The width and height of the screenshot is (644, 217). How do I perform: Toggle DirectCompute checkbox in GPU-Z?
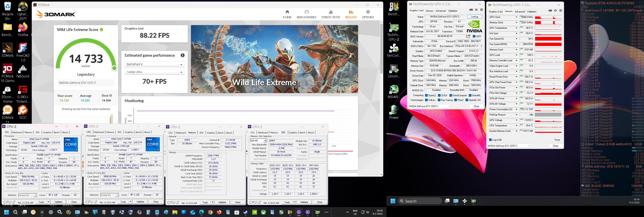tap(451, 95)
